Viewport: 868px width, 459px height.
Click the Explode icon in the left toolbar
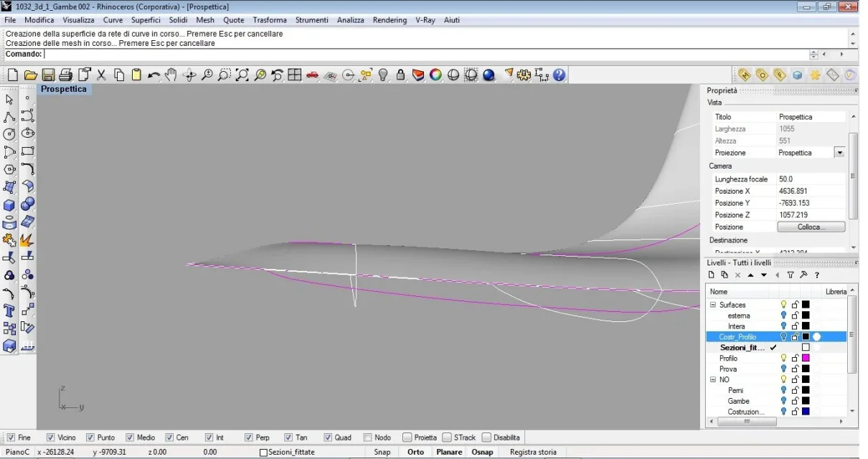tap(27, 240)
